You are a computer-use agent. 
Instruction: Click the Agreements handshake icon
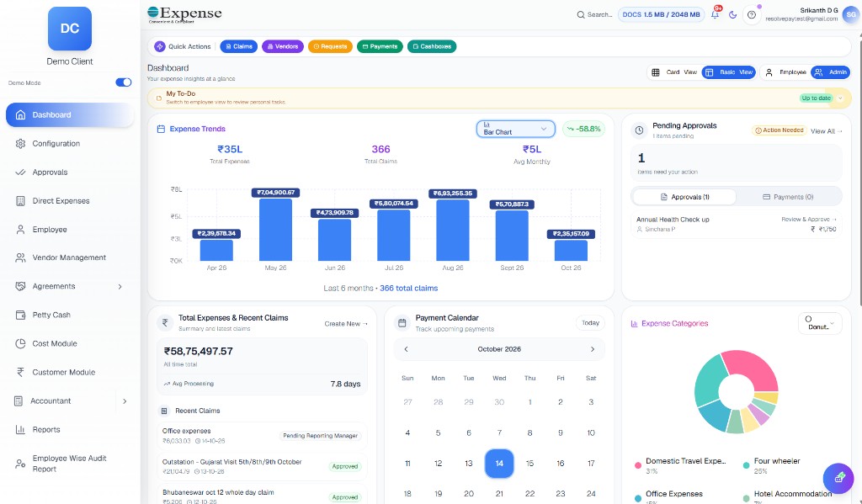pyautogui.click(x=20, y=286)
